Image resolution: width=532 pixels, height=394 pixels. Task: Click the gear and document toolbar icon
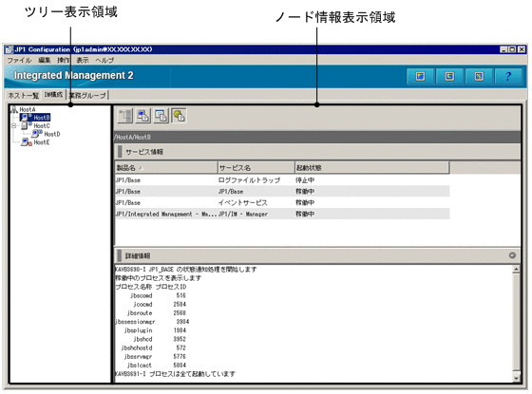(x=179, y=116)
